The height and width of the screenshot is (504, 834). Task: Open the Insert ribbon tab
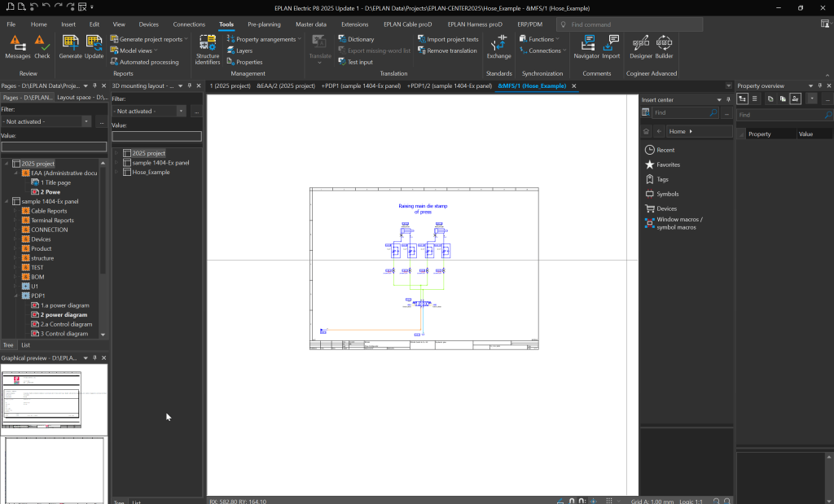click(68, 24)
